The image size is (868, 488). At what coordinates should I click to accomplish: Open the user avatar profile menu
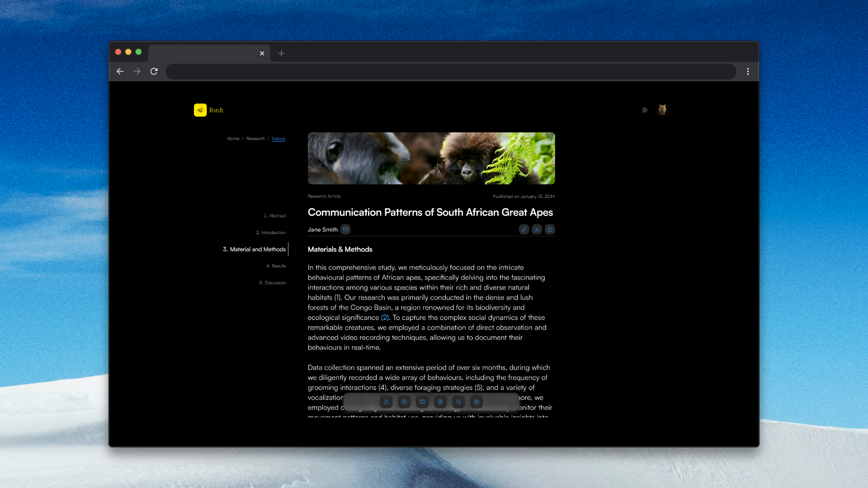(662, 110)
